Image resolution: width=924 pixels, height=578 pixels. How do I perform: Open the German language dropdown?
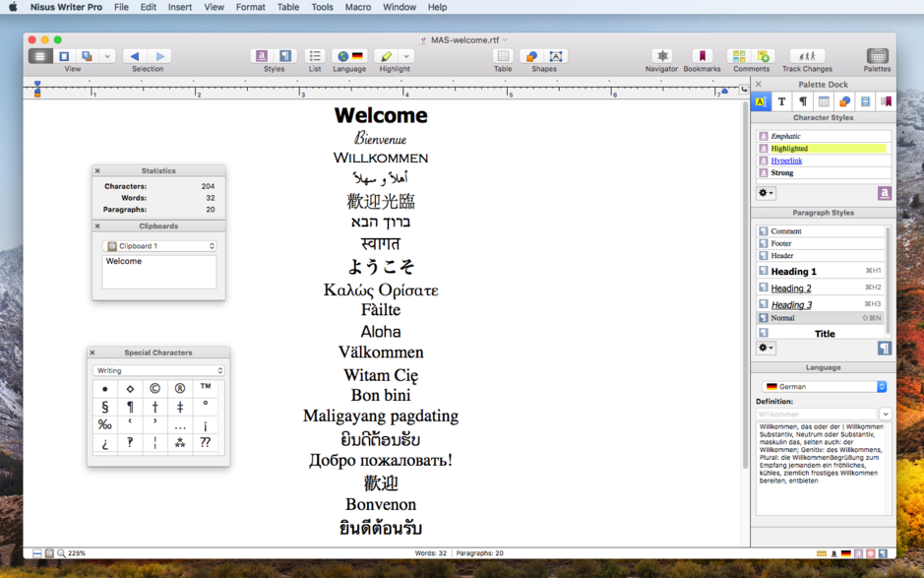tap(824, 386)
